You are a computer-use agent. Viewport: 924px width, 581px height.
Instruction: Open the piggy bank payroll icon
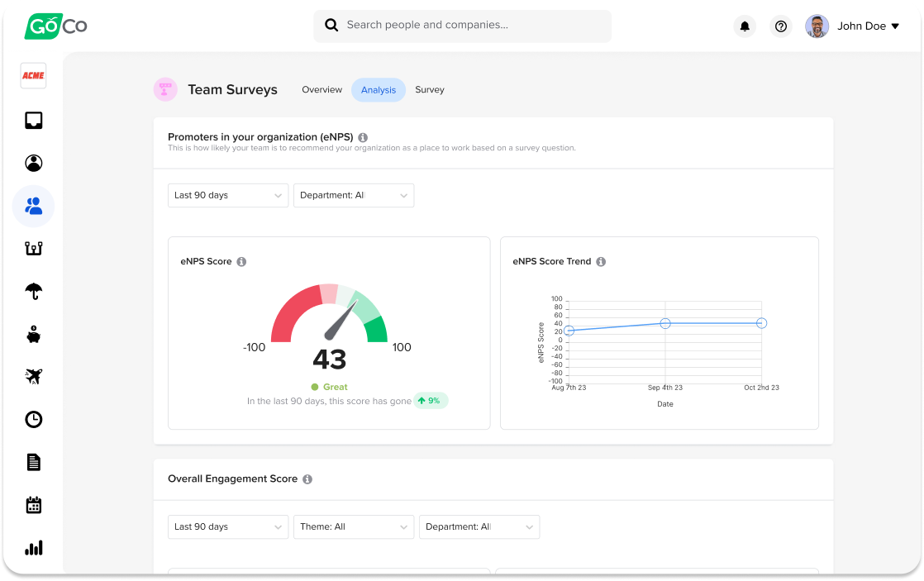pyautogui.click(x=34, y=334)
